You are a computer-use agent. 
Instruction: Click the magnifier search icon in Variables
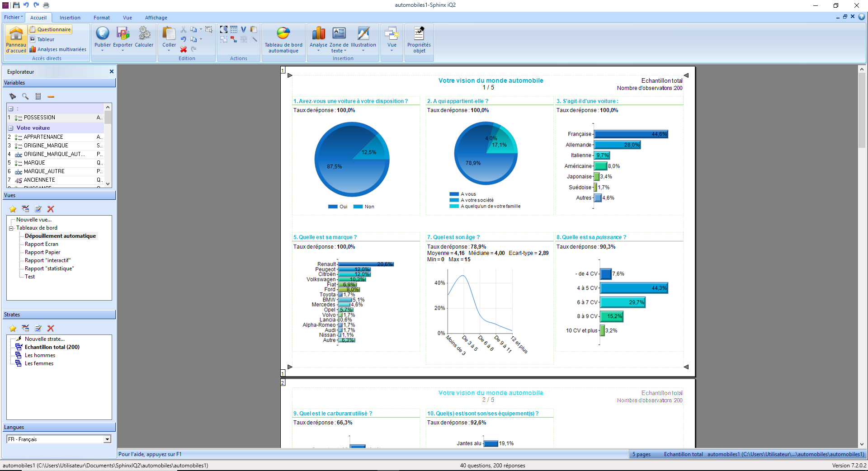pos(25,96)
